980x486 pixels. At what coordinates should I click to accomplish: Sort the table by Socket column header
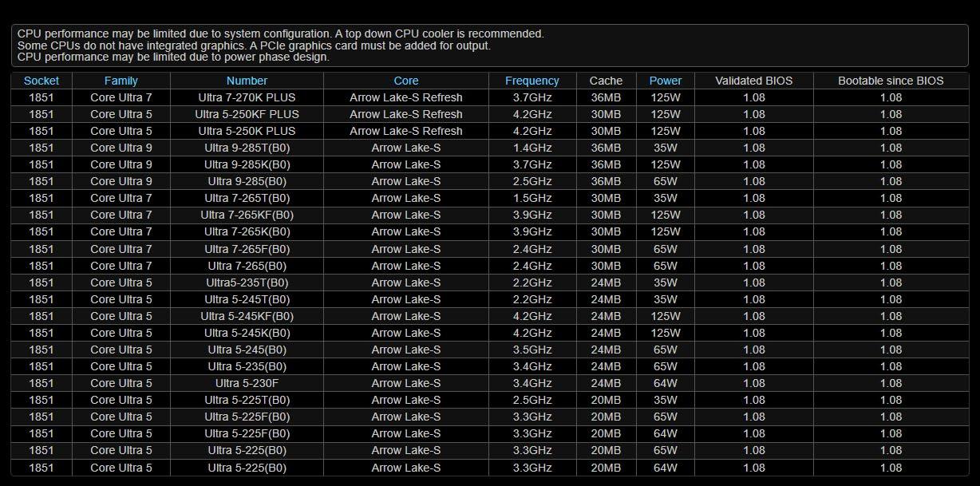(41, 81)
